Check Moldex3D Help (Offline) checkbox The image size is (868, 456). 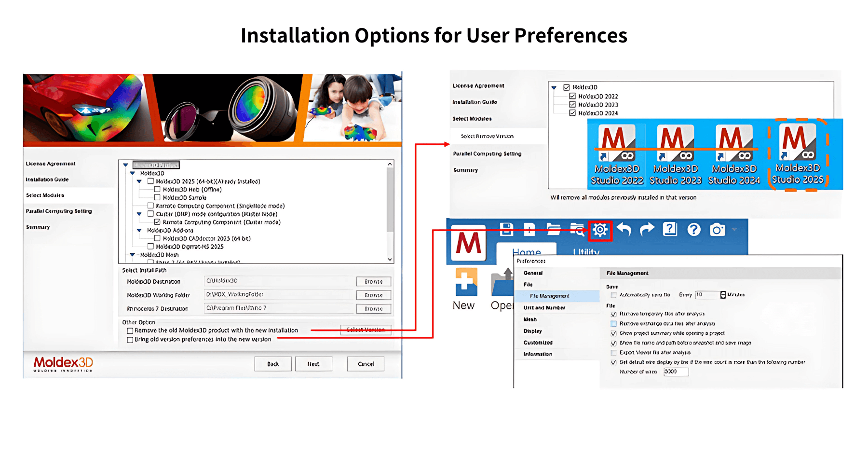click(157, 190)
